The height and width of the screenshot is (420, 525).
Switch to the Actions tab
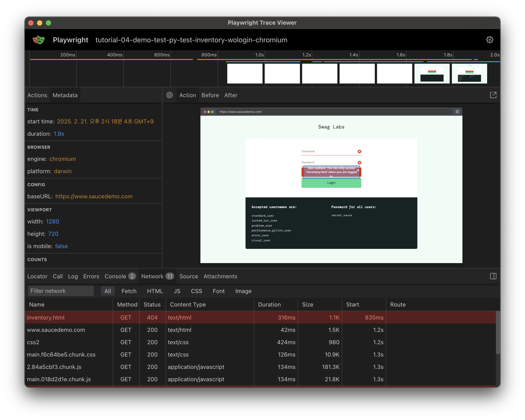coord(37,95)
